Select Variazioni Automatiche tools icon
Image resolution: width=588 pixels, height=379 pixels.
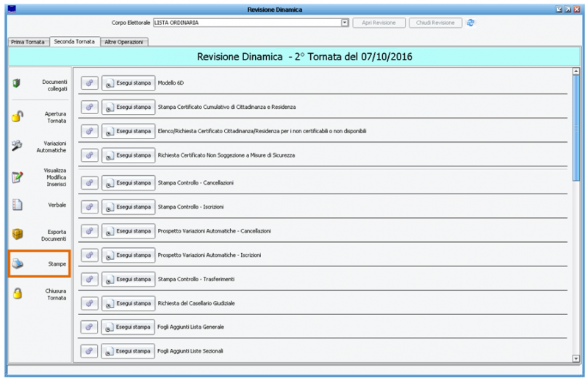17,146
